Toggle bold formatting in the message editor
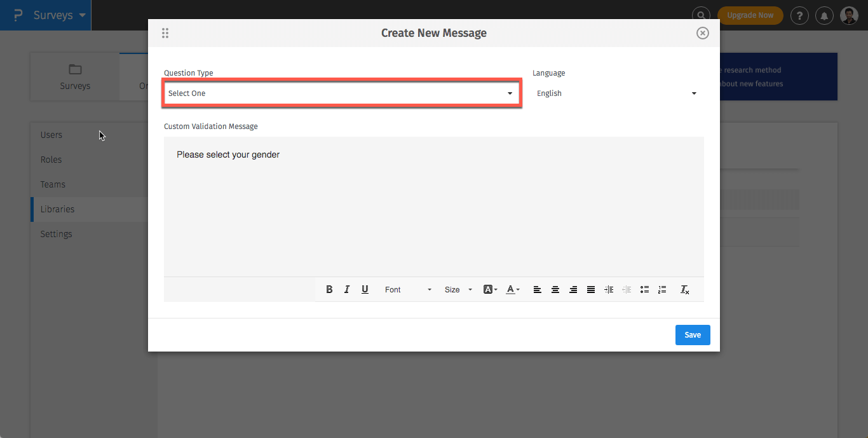The height and width of the screenshot is (438, 868). [329, 289]
